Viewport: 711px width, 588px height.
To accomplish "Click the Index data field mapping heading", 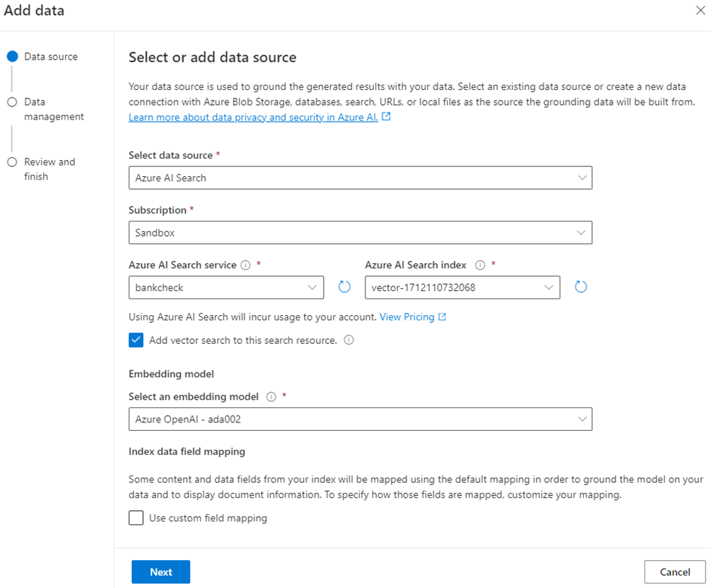I will coord(187,452).
